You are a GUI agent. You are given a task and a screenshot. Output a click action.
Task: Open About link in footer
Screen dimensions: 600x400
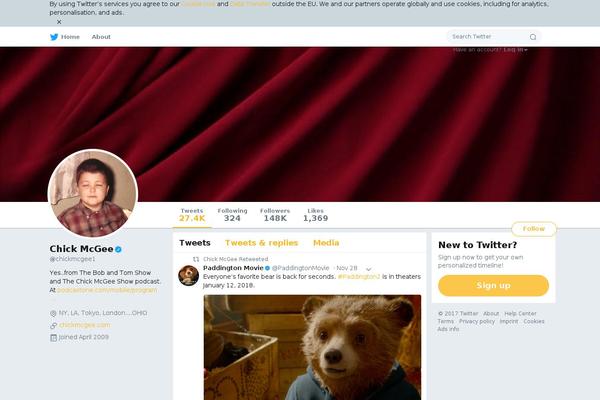click(491, 313)
